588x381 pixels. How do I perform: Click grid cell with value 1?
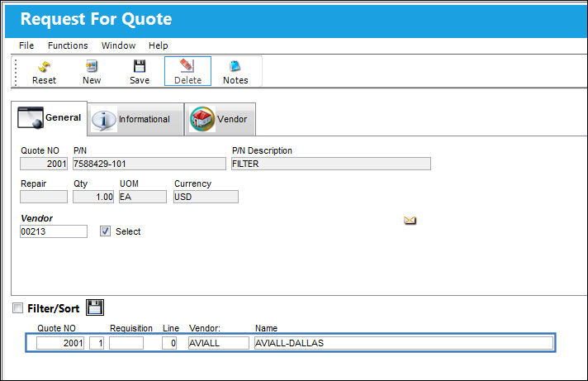97,343
